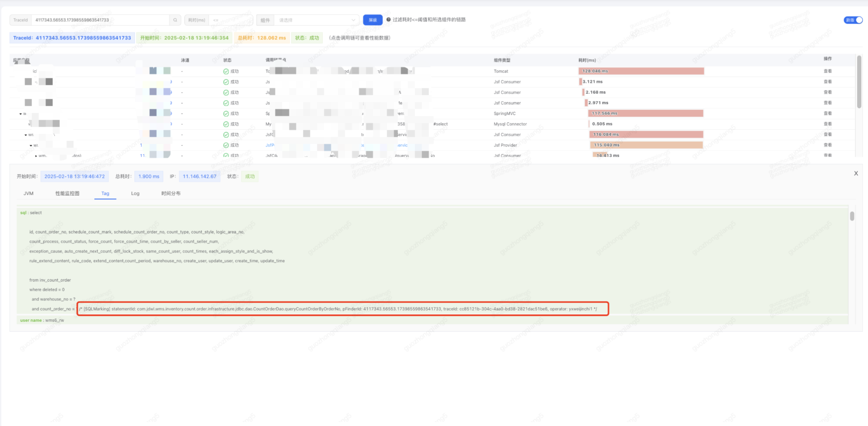Click the 117.566 ms duration bar
Viewport: 868px width, 426px height.
pyautogui.click(x=645, y=114)
